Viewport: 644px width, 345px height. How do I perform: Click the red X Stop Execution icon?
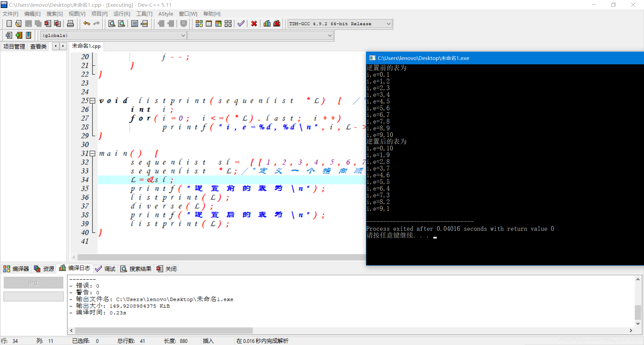click(x=254, y=24)
